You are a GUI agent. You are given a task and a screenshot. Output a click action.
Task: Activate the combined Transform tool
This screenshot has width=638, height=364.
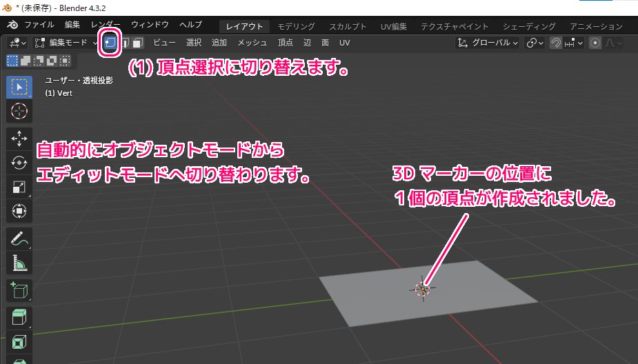tap(19, 211)
